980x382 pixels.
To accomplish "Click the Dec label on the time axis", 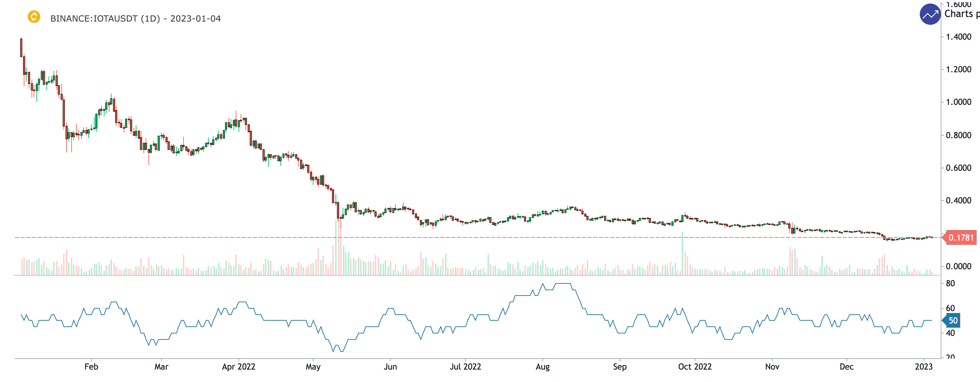I will [x=846, y=367].
